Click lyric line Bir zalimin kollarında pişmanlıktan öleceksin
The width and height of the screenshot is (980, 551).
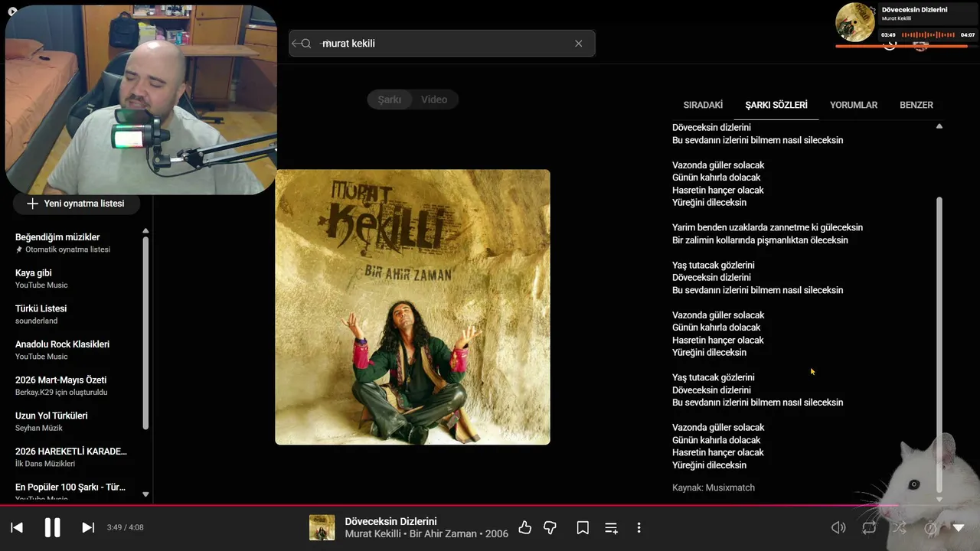click(760, 240)
